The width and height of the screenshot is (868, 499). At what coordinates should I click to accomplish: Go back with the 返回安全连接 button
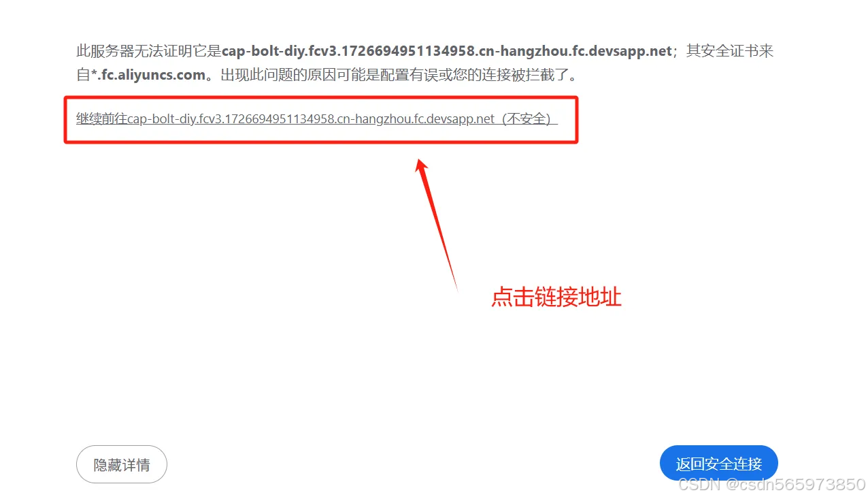click(x=719, y=464)
